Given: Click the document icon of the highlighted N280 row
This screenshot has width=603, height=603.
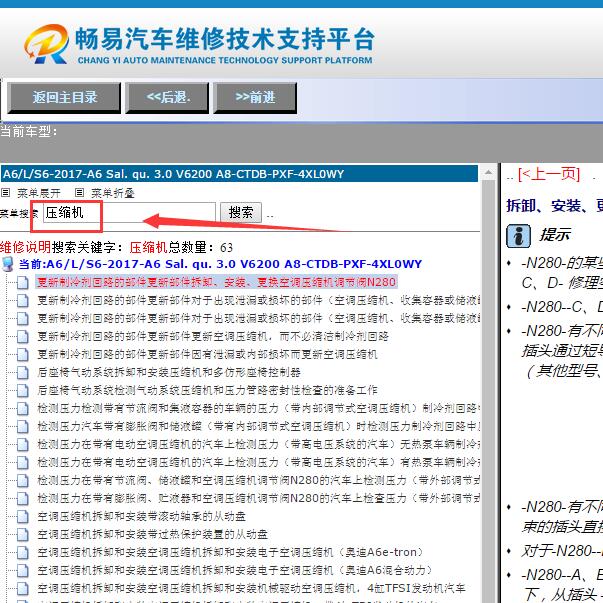Looking at the screenshot, I should [x=23, y=282].
